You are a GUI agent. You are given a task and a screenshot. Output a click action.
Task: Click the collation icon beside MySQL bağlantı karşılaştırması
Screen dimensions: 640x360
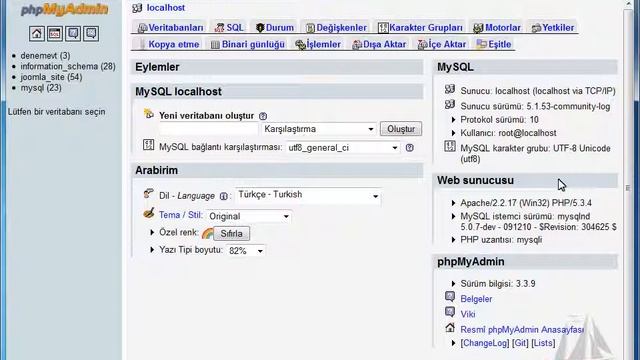(x=149, y=144)
